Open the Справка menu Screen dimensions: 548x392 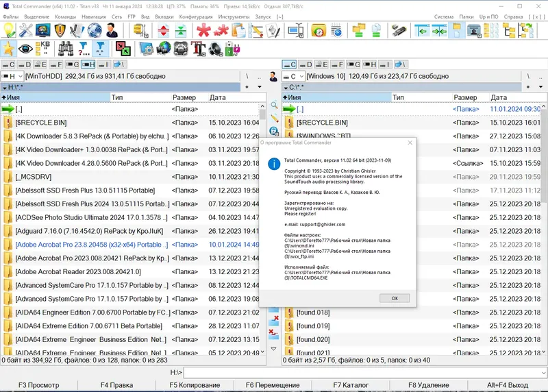point(513,16)
